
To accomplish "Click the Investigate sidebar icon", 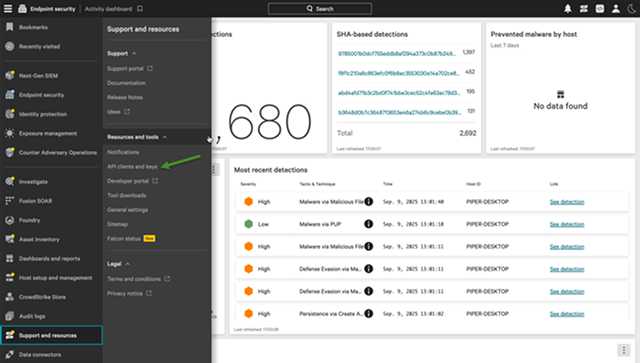I will pyautogui.click(x=9, y=181).
